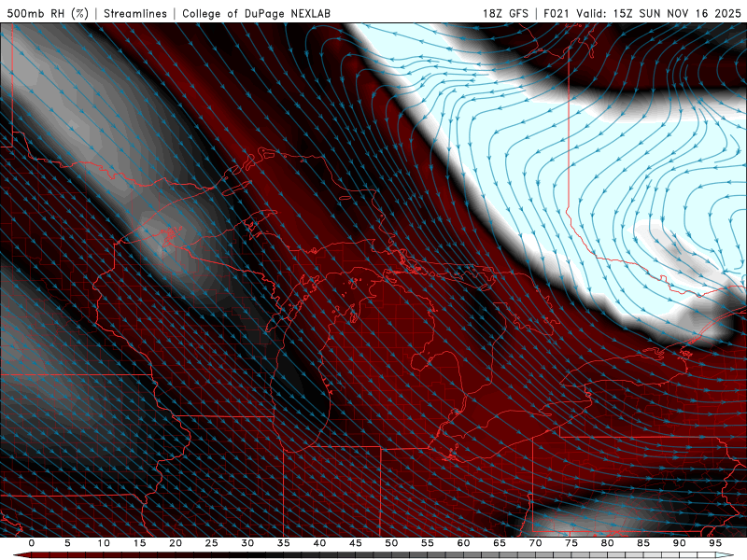Image resolution: width=747 pixels, height=560 pixels.
Task: Click the 50 label on the color scale
Action: (391, 543)
